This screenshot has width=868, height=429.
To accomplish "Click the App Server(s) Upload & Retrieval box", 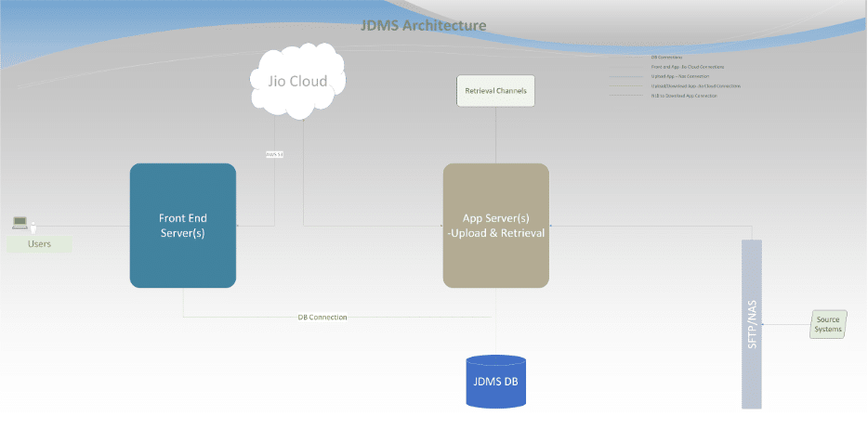I will tap(496, 226).
